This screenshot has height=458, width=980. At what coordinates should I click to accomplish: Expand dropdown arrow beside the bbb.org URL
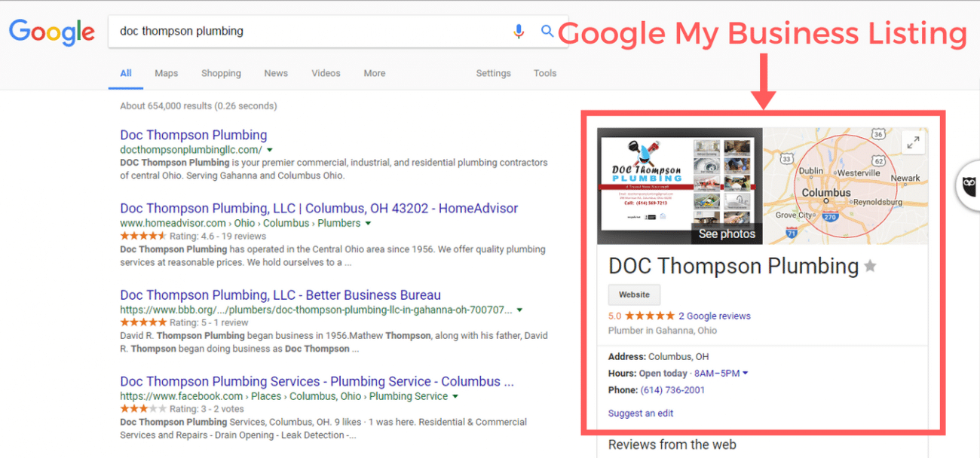coord(519,310)
